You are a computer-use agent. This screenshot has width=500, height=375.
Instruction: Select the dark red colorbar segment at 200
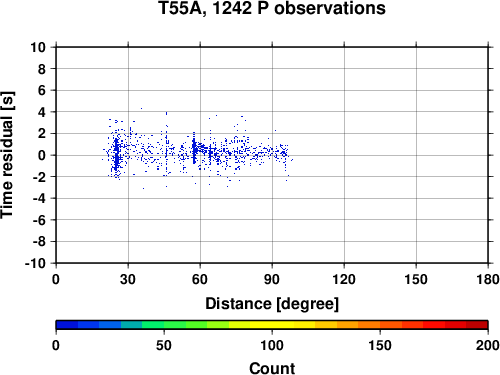tap(477, 325)
